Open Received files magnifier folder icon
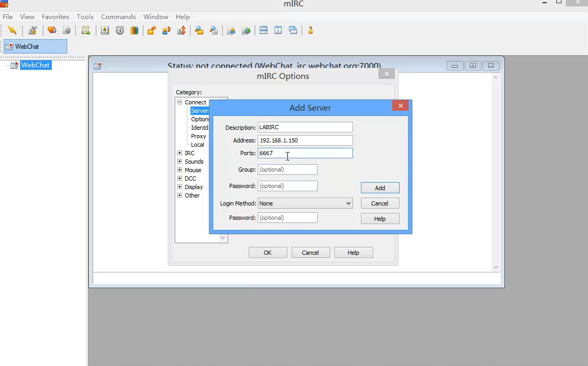This screenshot has width=588, height=366. tap(199, 30)
